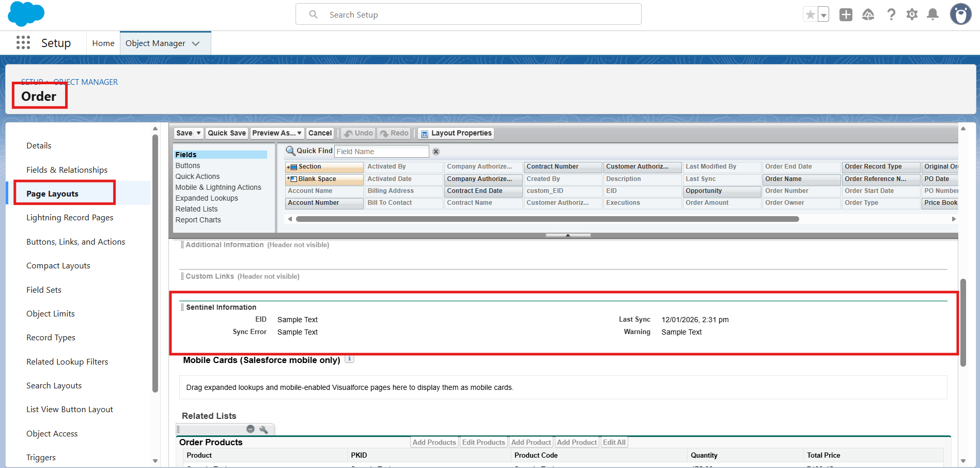The height and width of the screenshot is (468, 980).
Task: Open the App Launcher grid icon
Action: tap(23, 43)
